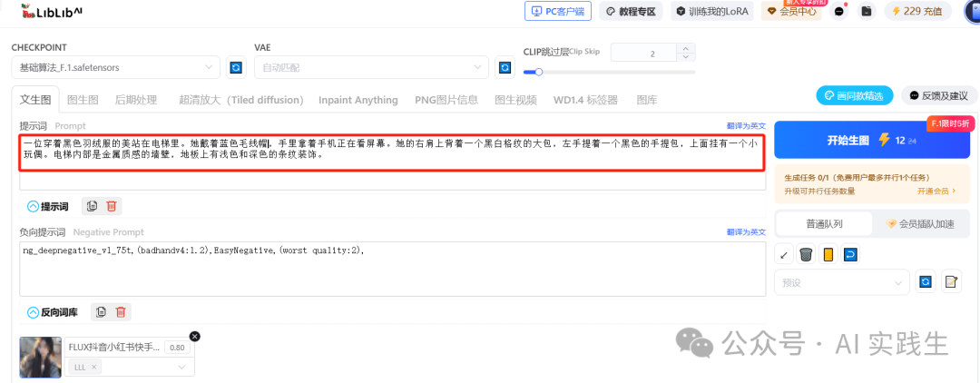Open the WD1.4 标签器 tab
The width and height of the screenshot is (980, 383).
[x=585, y=99]
